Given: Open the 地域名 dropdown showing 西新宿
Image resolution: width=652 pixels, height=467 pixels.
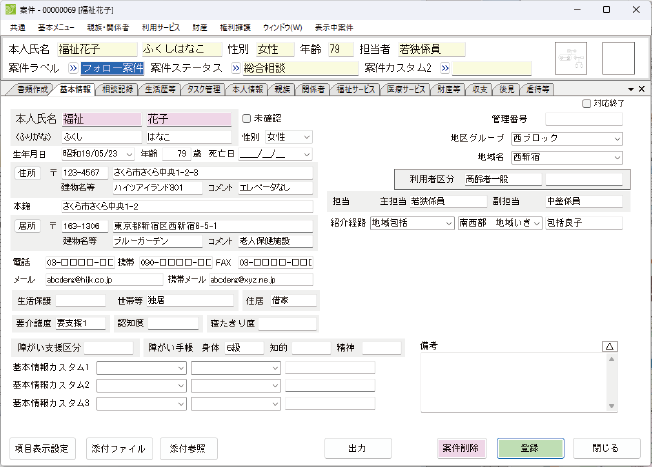Looking at the screenshot, I should click(x=566, y=157).
